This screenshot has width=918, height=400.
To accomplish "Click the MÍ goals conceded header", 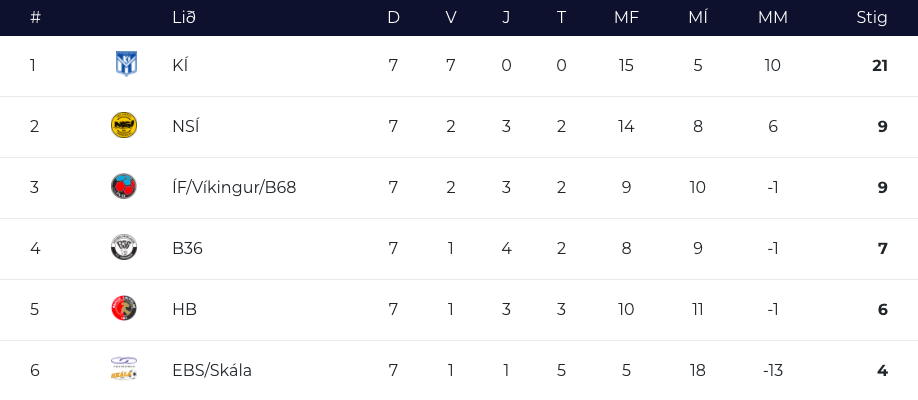I will [698, 17].
